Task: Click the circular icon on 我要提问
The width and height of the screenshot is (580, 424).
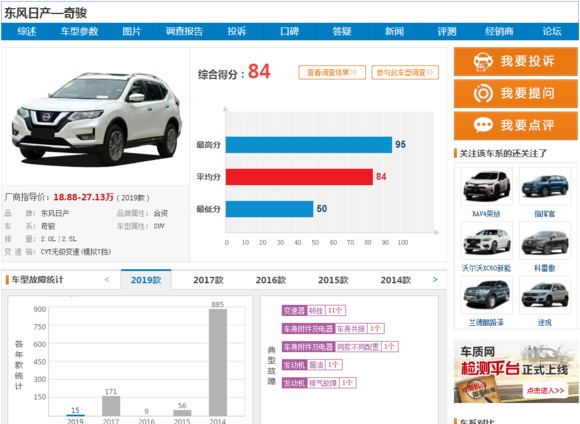Action: point(483,94)
